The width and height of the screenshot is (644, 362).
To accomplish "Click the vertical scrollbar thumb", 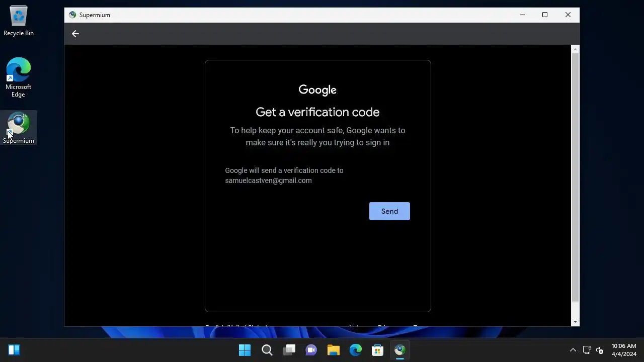I will pyautogui.click(x=576, y=177).
